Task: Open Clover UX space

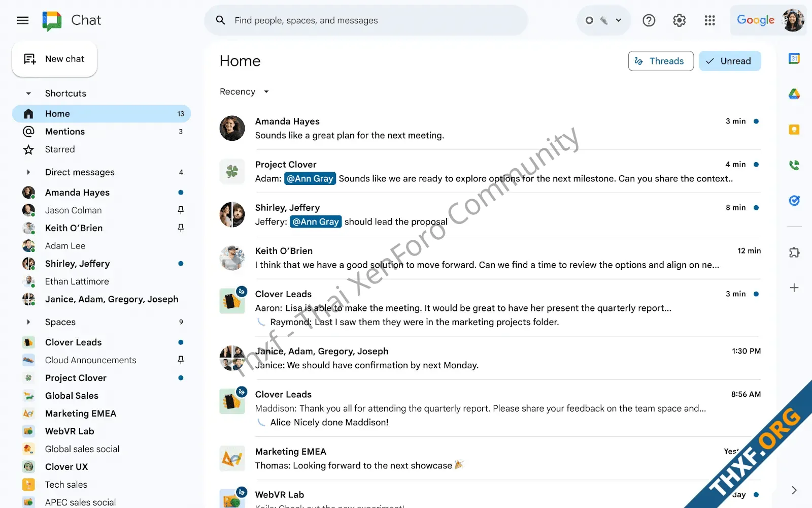Action: pos(101,467)
